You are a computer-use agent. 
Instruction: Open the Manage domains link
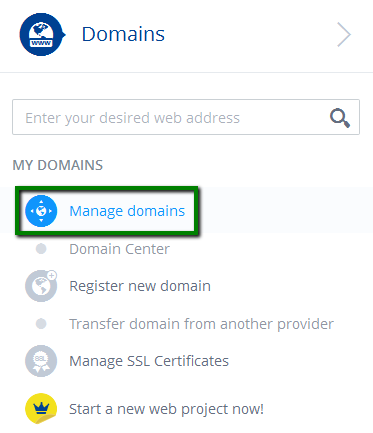(x=127, y=211)
